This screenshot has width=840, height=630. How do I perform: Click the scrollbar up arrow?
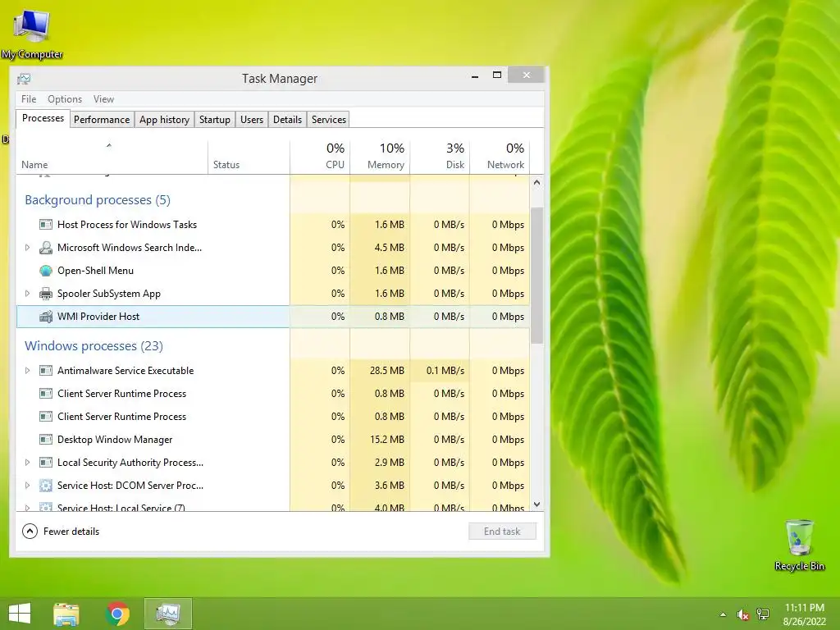[x=536, y=183]
